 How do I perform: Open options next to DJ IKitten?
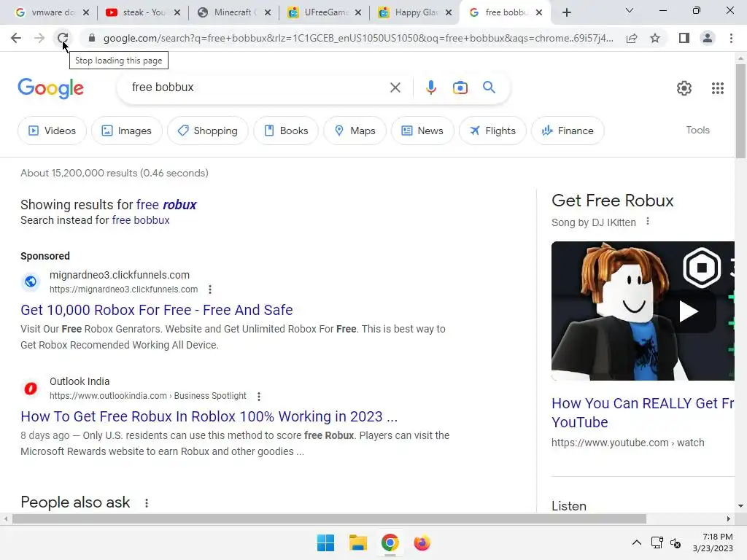click(x=648, y=221)
